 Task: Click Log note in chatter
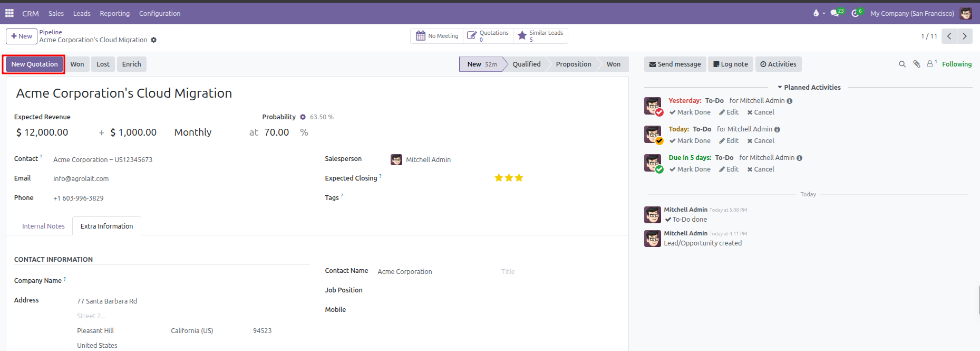(x=730, y=64)
